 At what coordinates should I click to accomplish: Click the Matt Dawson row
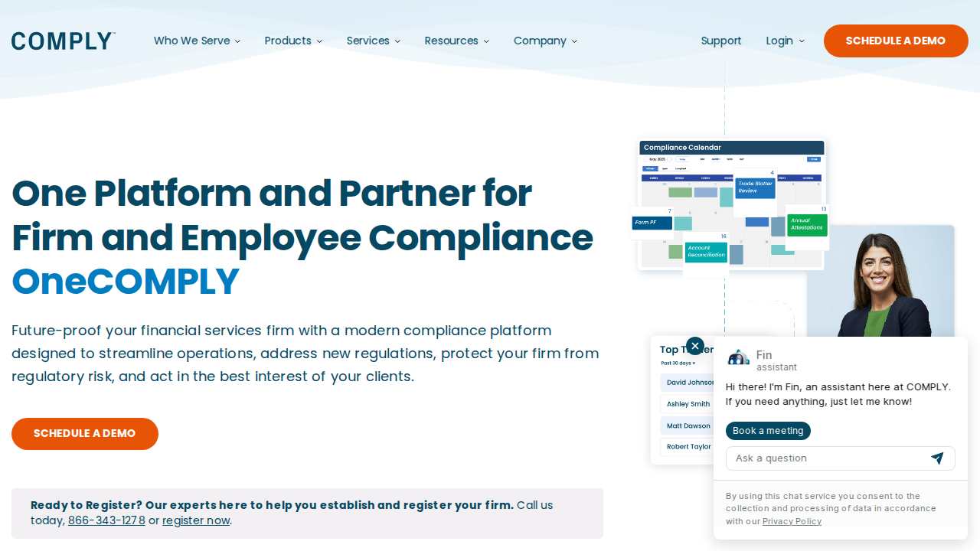687,425
